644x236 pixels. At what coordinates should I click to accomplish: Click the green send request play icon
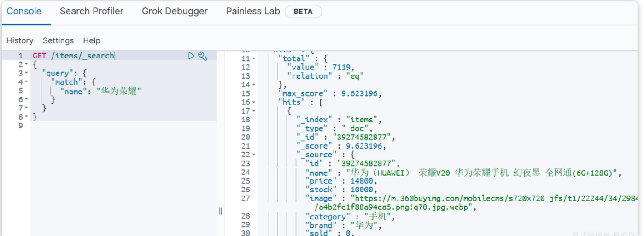[191, 56]
